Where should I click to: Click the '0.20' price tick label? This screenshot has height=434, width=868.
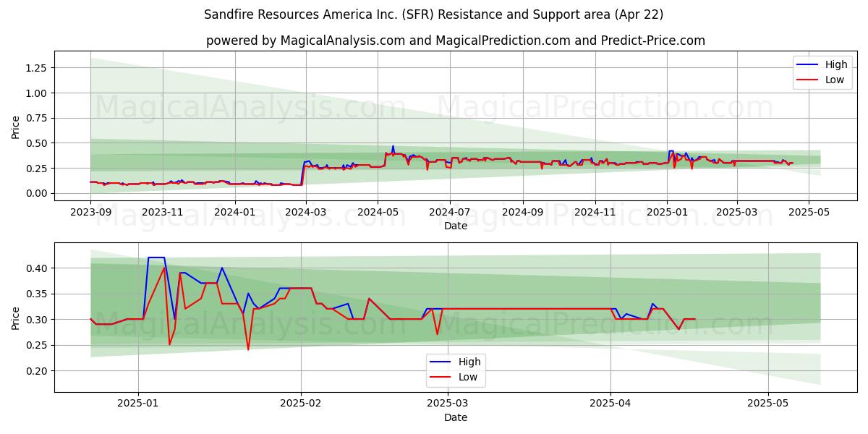coord(37,371)
